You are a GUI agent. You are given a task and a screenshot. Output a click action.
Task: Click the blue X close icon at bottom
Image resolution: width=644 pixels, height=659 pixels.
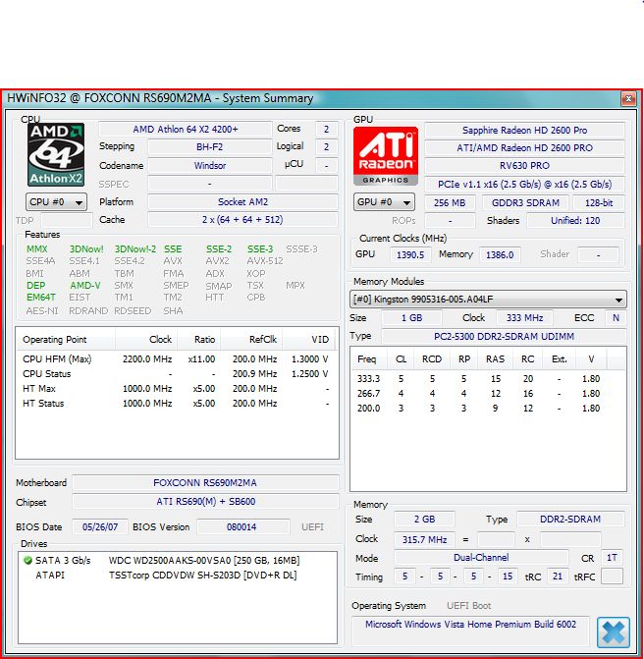point(613,632)
